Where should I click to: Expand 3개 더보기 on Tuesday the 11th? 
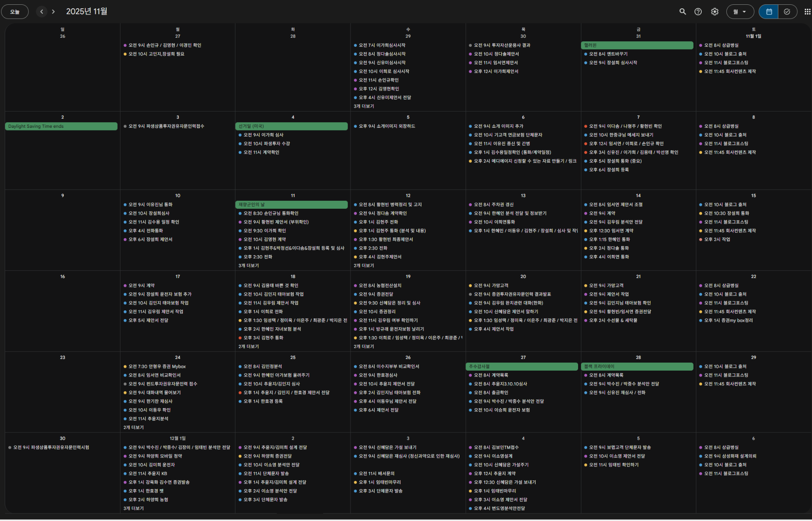coord(249,265)
